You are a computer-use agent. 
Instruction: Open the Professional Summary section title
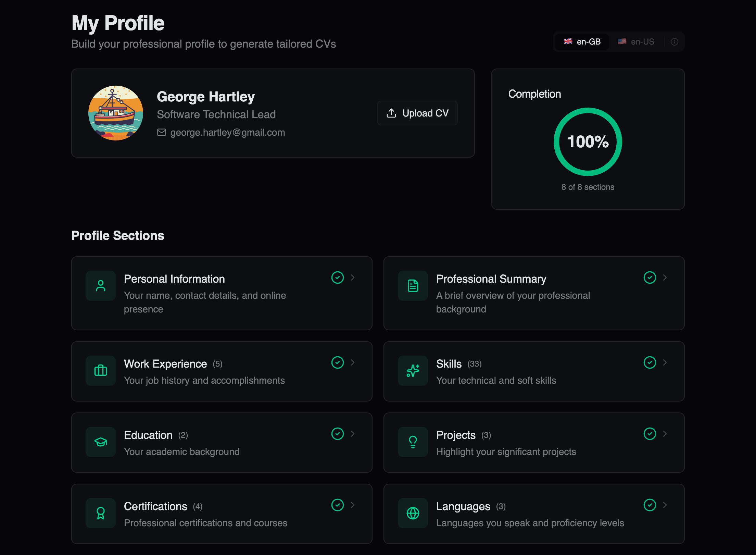coord(491,279)
